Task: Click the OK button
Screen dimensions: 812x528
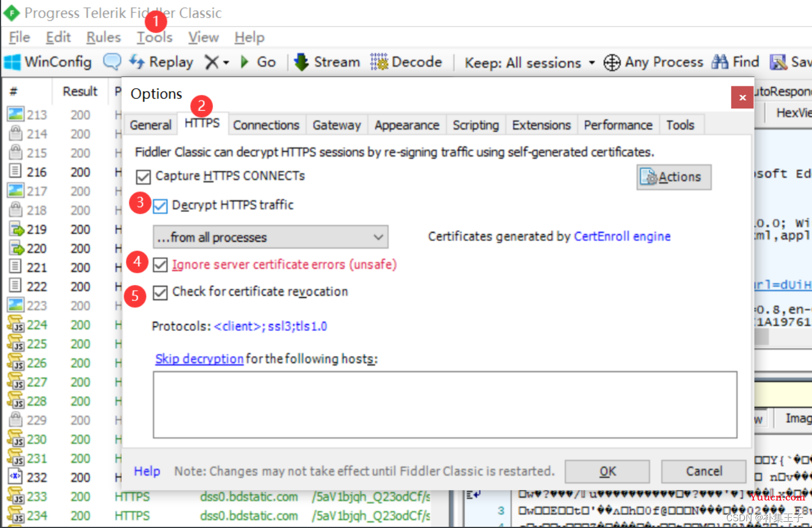Action: point(607,472)
